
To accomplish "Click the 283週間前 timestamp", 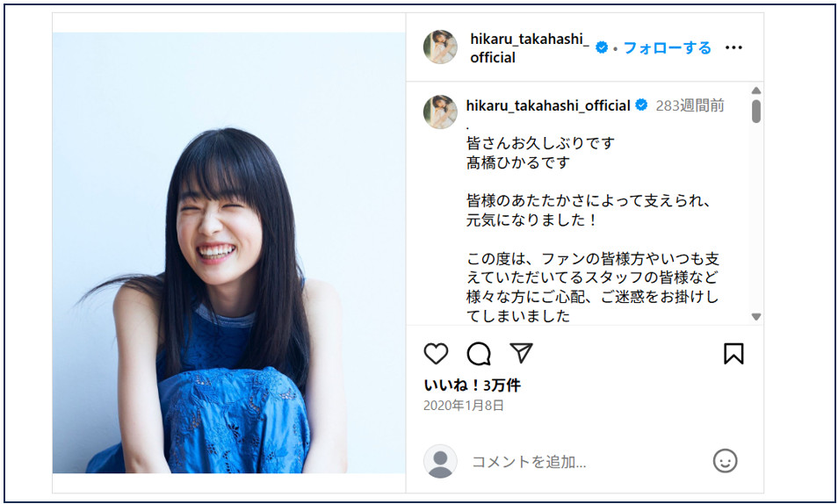I will (x=690, y=105).
